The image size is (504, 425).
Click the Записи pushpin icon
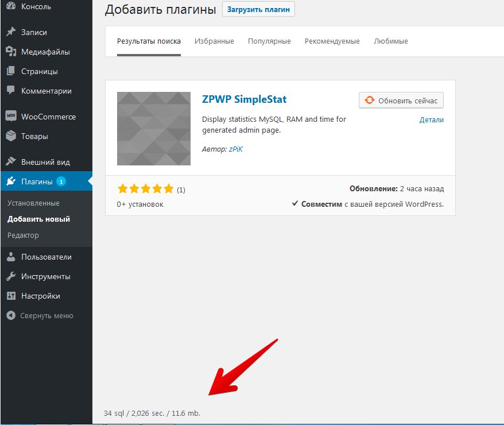coord(11,32)
